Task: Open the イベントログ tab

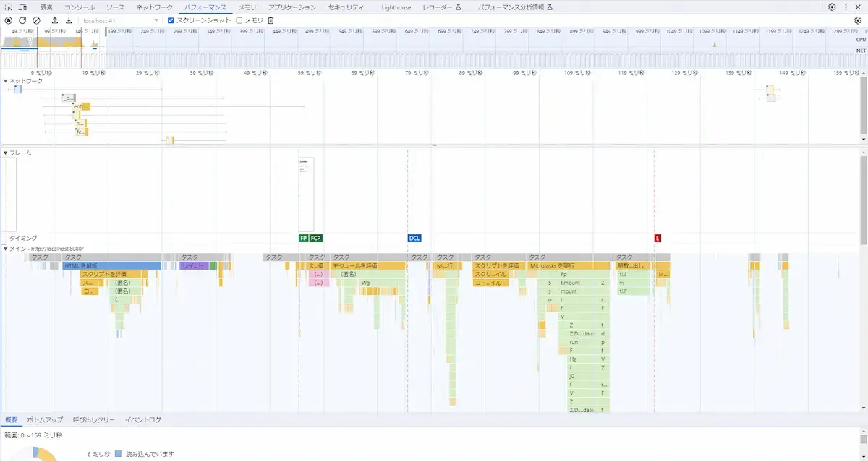Action: [142, 419]
